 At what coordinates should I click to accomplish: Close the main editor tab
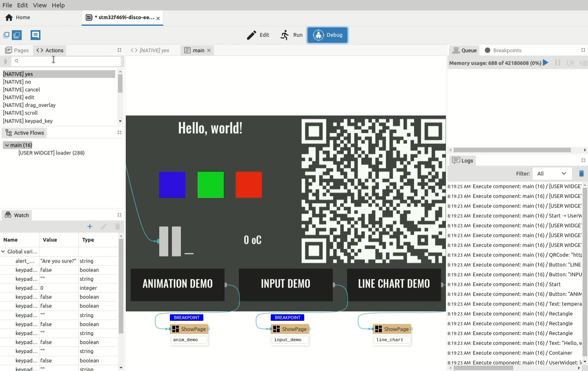pos(209,50)
